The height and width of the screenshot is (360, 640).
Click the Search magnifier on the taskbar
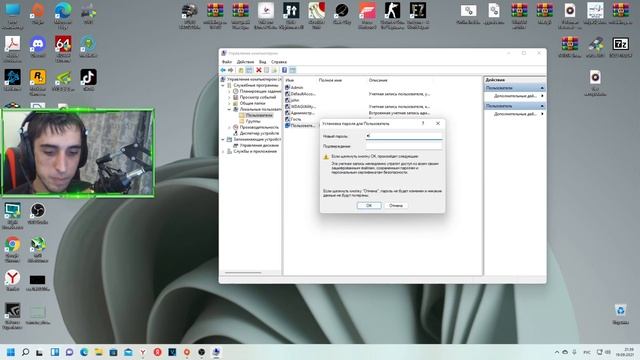pyautogui.click(x=25, y=352)
